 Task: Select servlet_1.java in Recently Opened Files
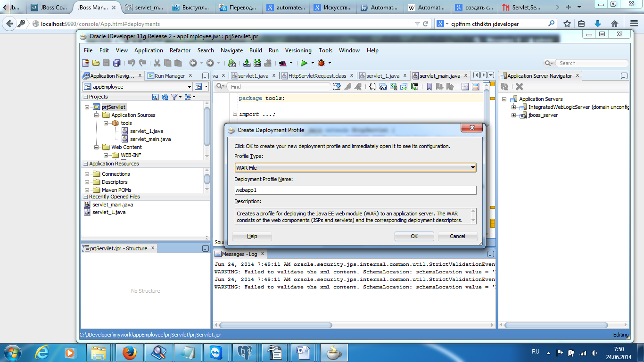tap(109, 212)
